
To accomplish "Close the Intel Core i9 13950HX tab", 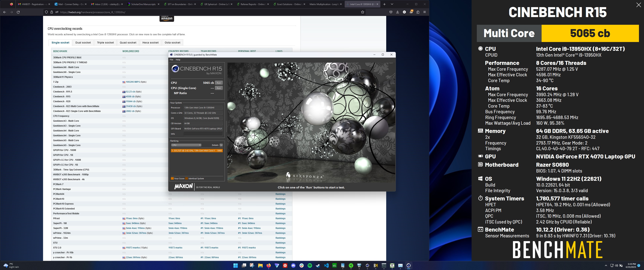I will (x=377, y=4).
